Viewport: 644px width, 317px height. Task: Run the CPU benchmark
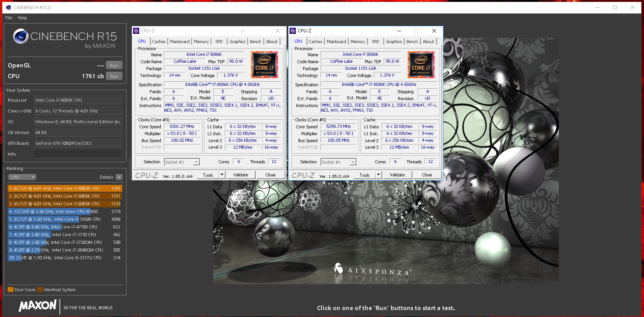click(114, 76)
